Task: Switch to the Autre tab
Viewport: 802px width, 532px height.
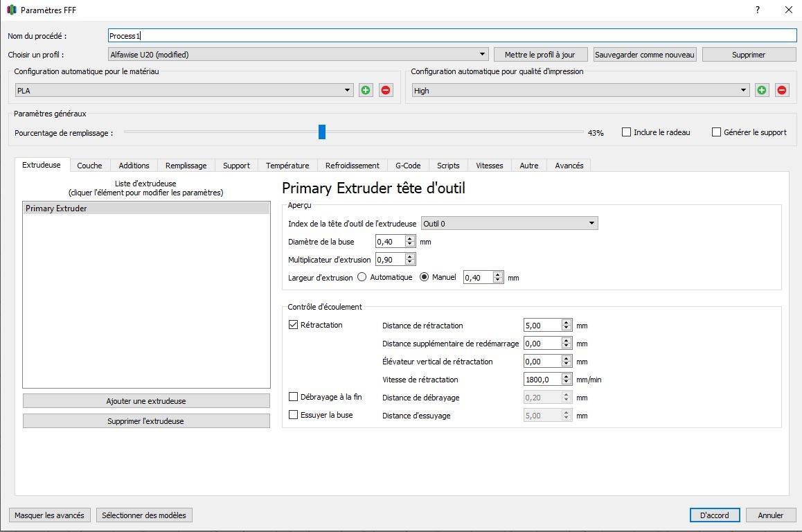Action: tap(529, 166)
